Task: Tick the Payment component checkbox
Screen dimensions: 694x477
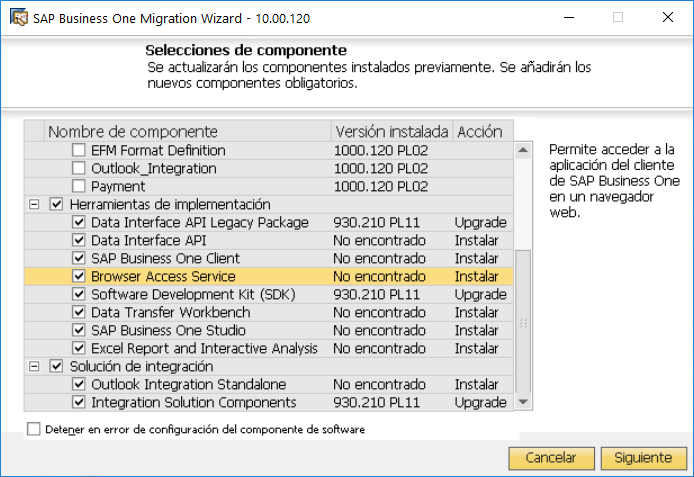Action: pos(78,186)
